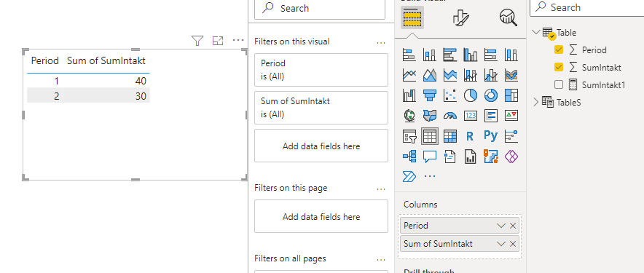
Task: Select the donut chart visual
Action: pyautogui.click(x=491, y=95)
